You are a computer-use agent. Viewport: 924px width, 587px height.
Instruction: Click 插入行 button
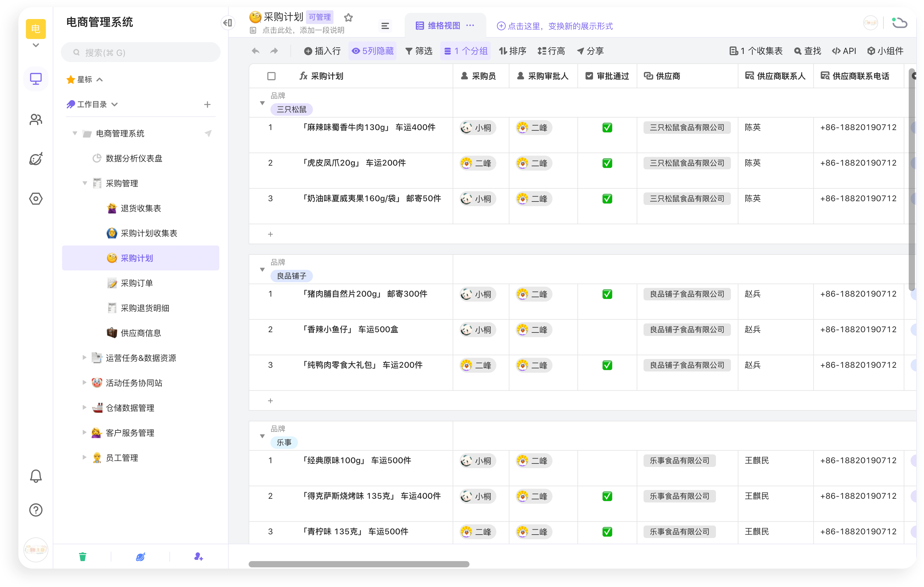322,51
